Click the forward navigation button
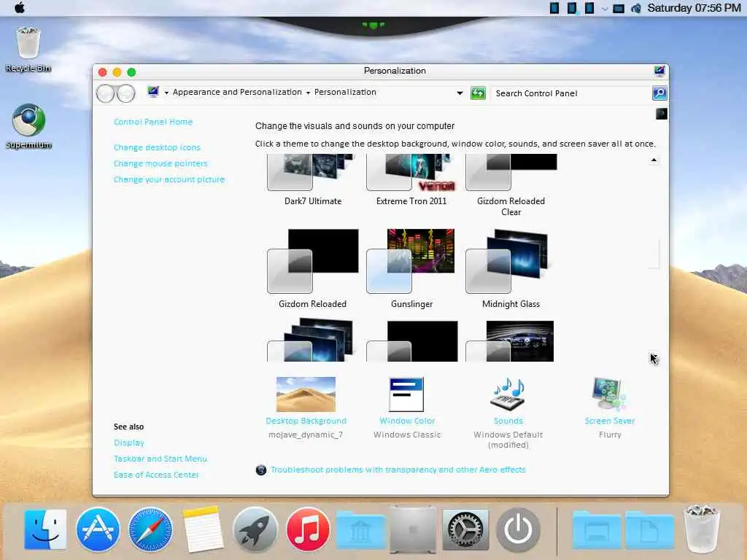 pyautogui.click(x=126, y=93)
